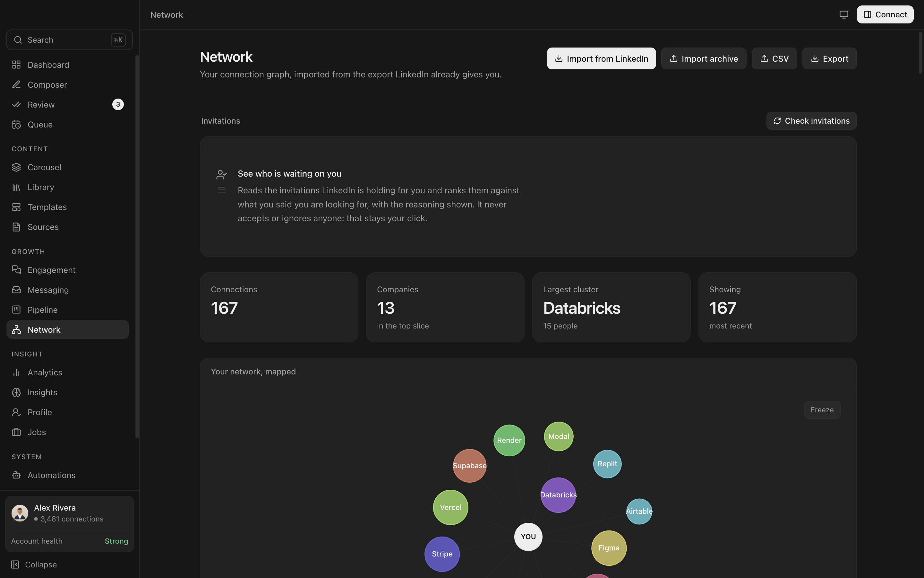Screen dimensions: 924x578
Task: Click the Collapse sidebar panel icon
Action: click(15, 565)
